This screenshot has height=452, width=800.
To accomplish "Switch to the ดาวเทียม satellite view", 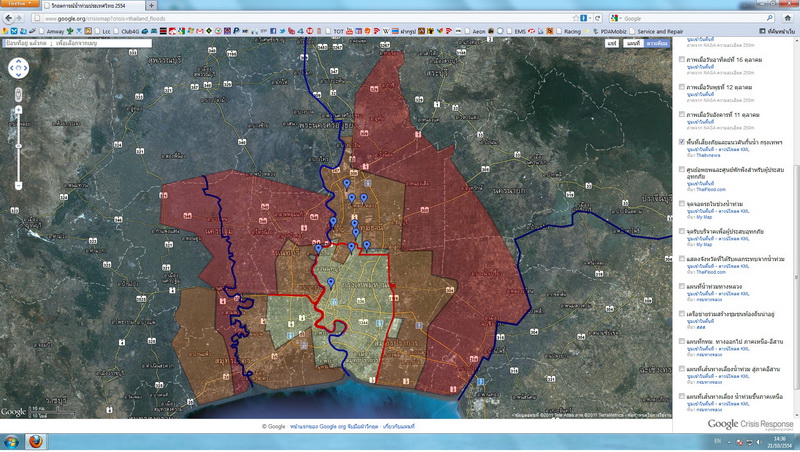I will [x=657, y=43].
